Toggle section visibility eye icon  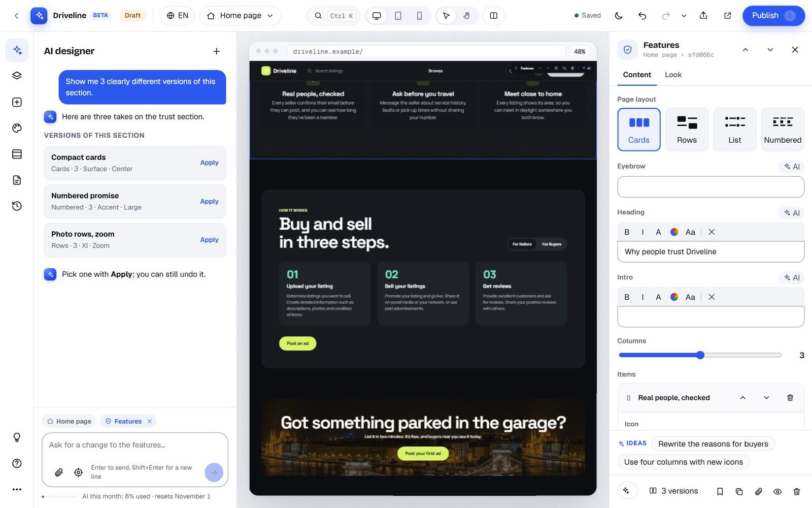click(x=777, y=491)
